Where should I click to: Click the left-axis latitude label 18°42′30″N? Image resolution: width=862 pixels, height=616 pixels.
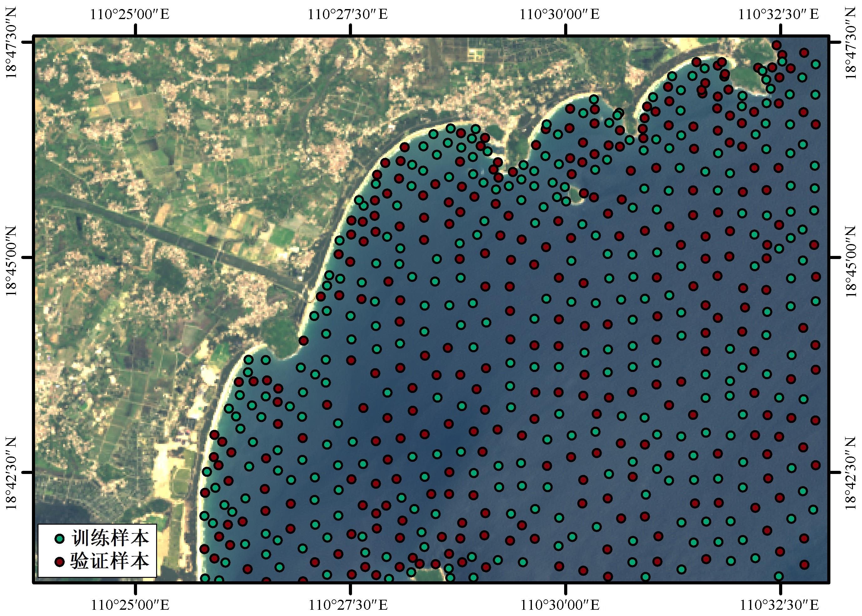11,473
